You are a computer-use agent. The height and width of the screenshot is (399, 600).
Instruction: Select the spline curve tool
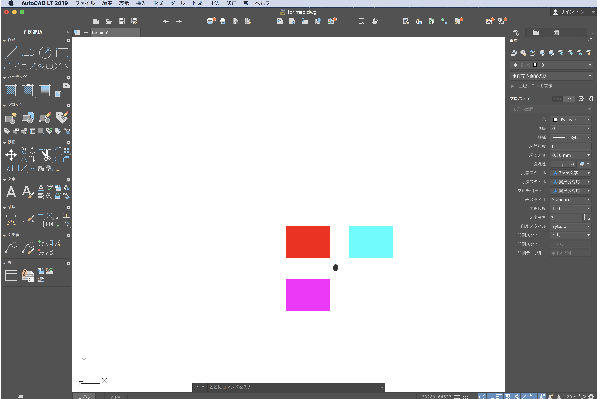(x=11, y=248)
